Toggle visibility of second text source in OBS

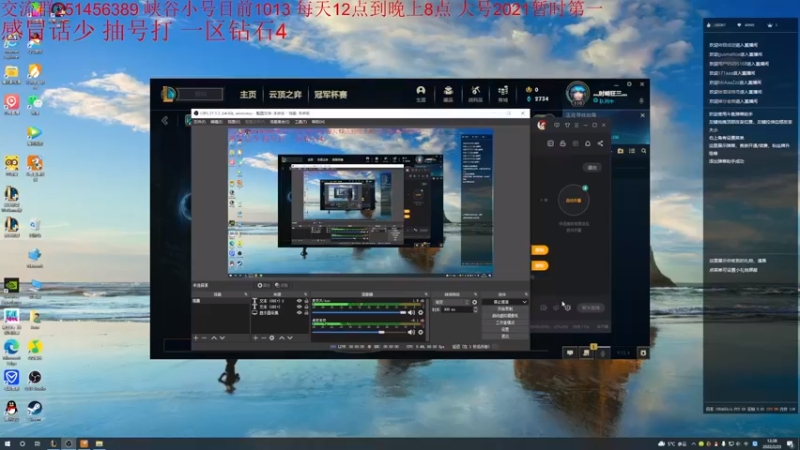click(299, 307)
